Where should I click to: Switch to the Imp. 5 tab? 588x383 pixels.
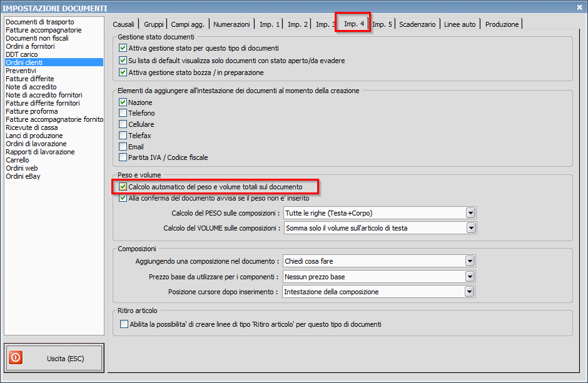[x=382, y=24]
